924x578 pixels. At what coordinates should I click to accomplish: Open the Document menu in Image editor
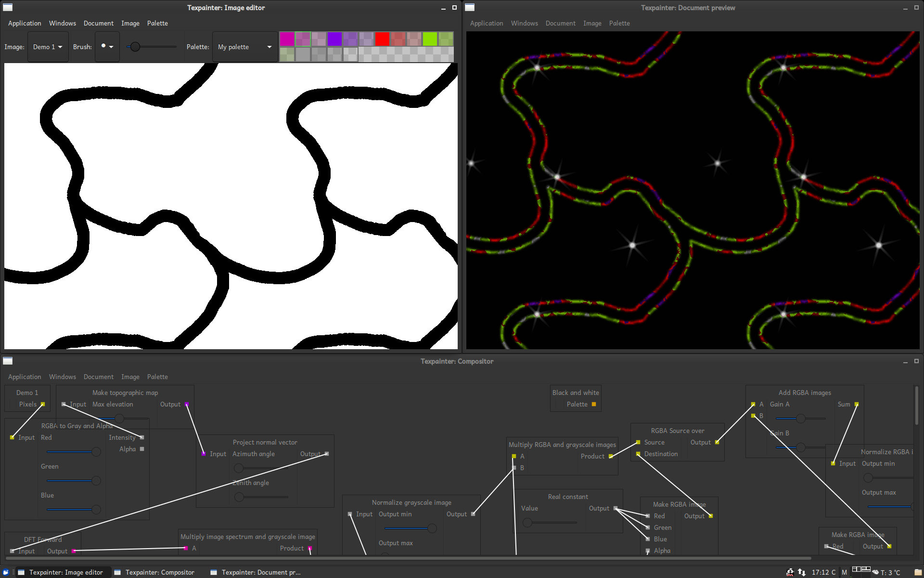click(x=98, y=23)
